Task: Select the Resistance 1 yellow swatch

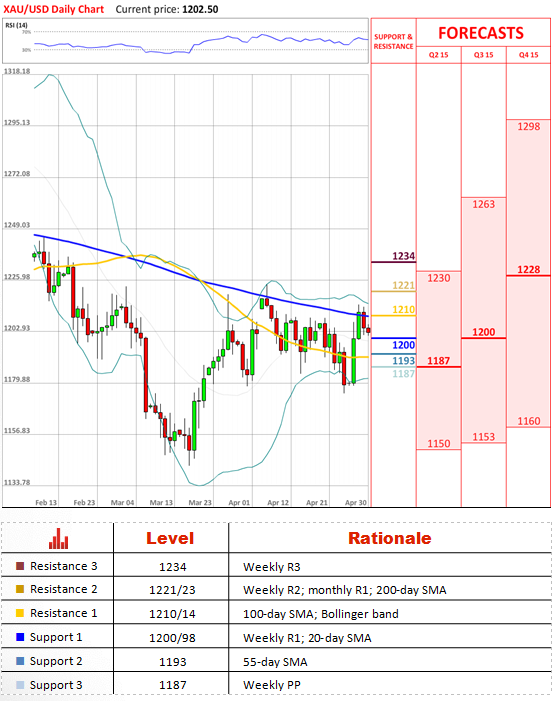Action: tap(20, 613)
